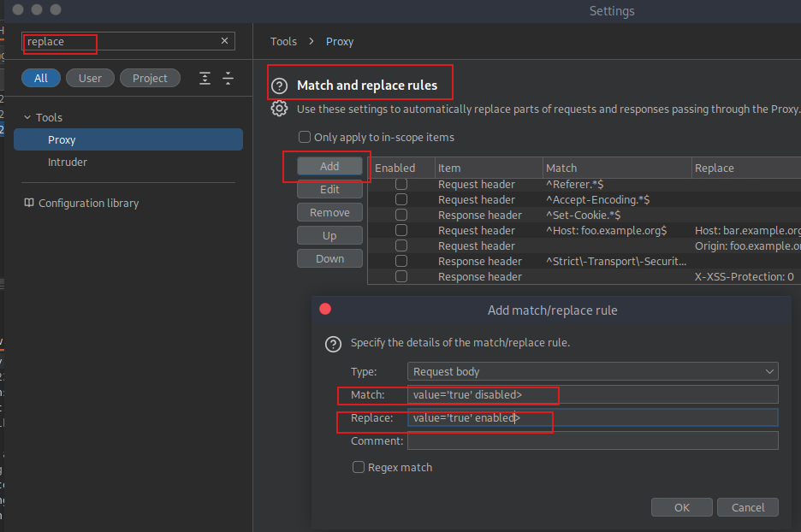Click into the Comment input field
Viewport: 801px width, 532px height.
coord(592,441)
